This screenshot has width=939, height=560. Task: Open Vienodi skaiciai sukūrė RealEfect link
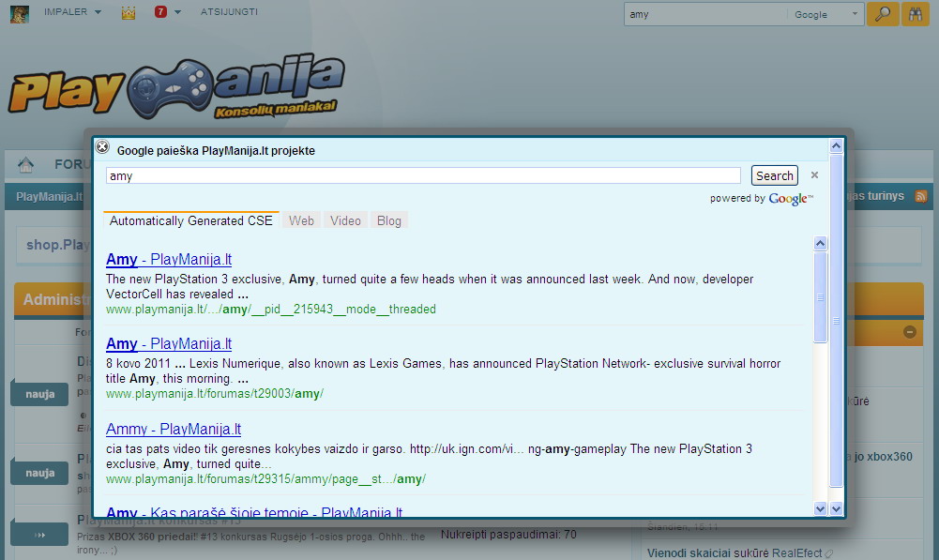point(735,553)
